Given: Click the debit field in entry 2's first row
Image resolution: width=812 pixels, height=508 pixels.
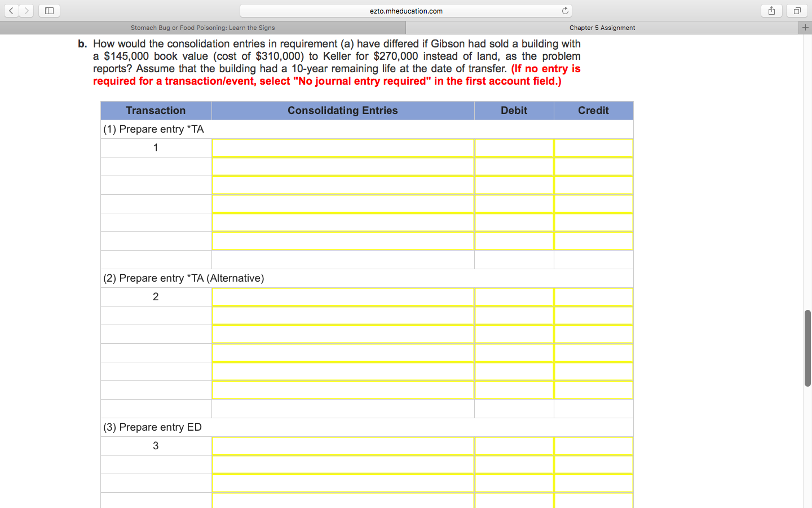Looking at the screenshot, I should click(x=514, y=297).
